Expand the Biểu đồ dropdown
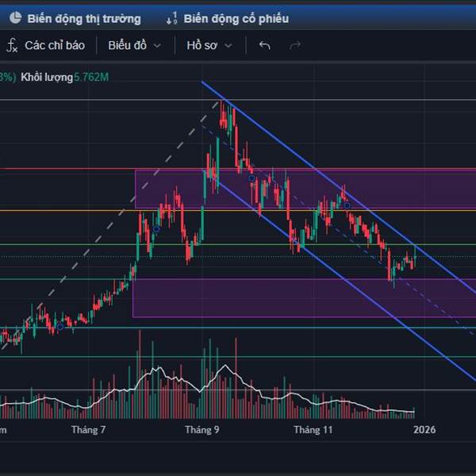 pyautogui.click(x=134, y=45)
